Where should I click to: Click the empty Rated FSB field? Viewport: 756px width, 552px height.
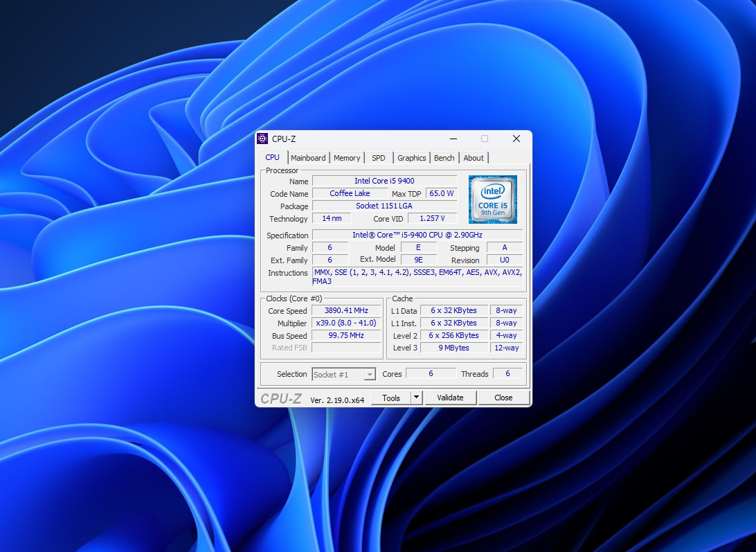346,348
